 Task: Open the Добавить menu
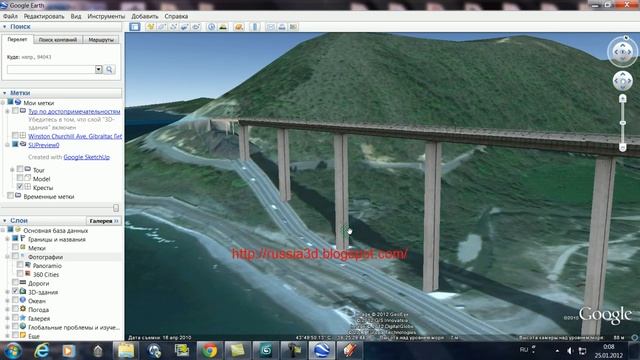point(144,16)
